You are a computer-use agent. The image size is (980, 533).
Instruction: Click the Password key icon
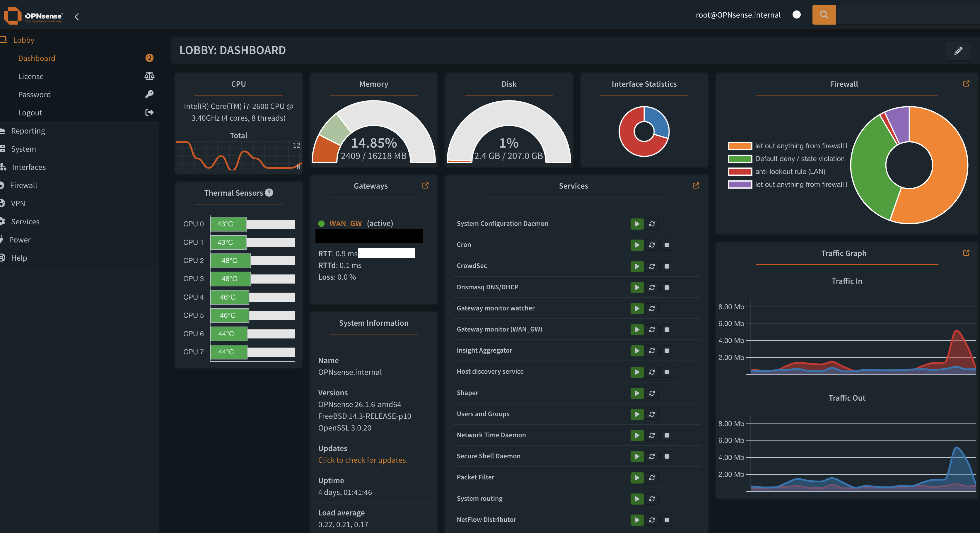(149, 94)
